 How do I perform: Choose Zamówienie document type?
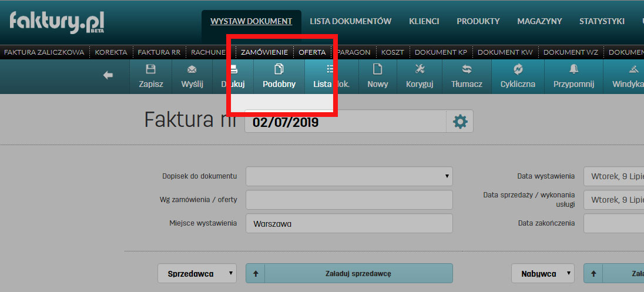tap(264, 52)
